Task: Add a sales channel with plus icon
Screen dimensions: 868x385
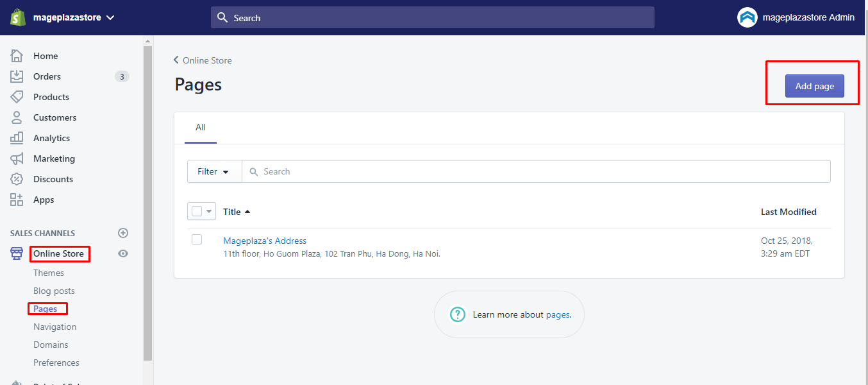Action: click(123, 233)
